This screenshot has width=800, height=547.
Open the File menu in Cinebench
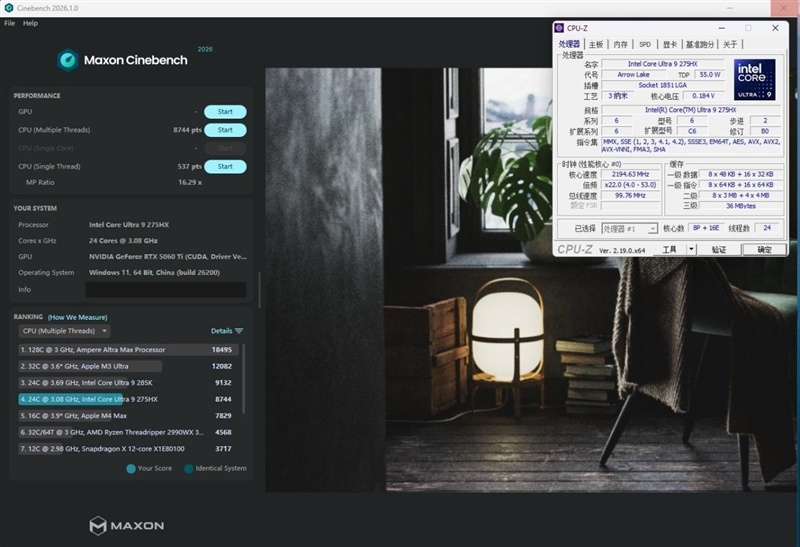[10, 23]
